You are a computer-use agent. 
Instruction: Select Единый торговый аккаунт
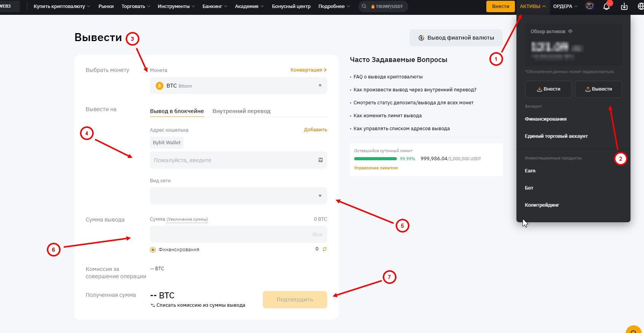[x=556, y=136]
